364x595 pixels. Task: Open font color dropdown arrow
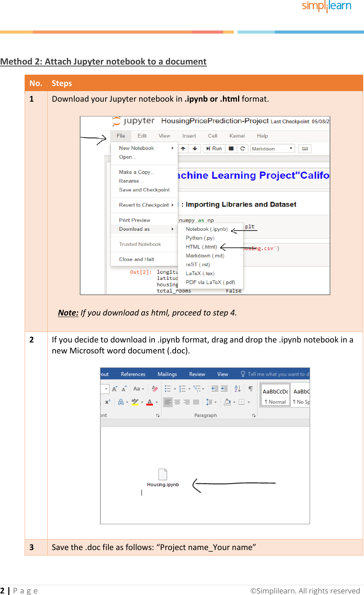tap(156, 402)
